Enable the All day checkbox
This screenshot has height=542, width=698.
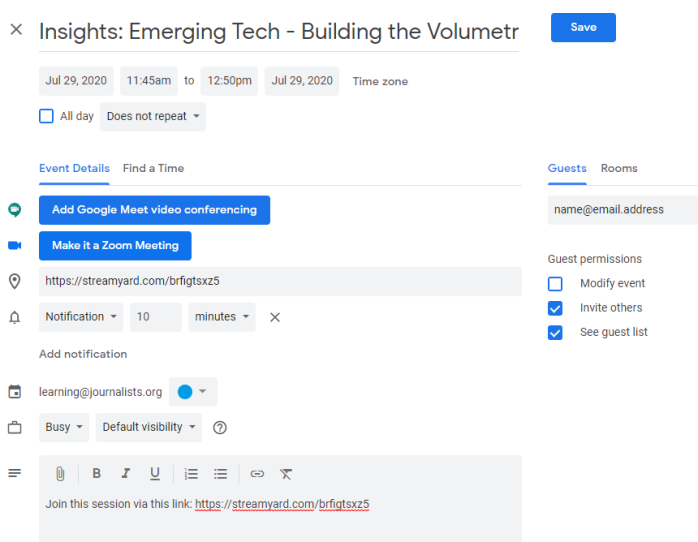pos(46,116)
